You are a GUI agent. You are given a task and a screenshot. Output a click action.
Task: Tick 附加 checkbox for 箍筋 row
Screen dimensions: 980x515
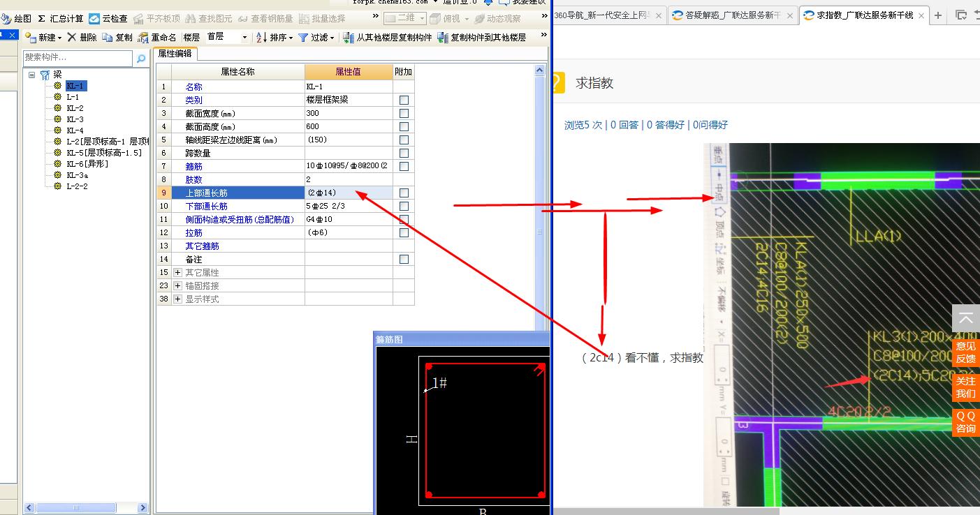click(x=404, y=166)
